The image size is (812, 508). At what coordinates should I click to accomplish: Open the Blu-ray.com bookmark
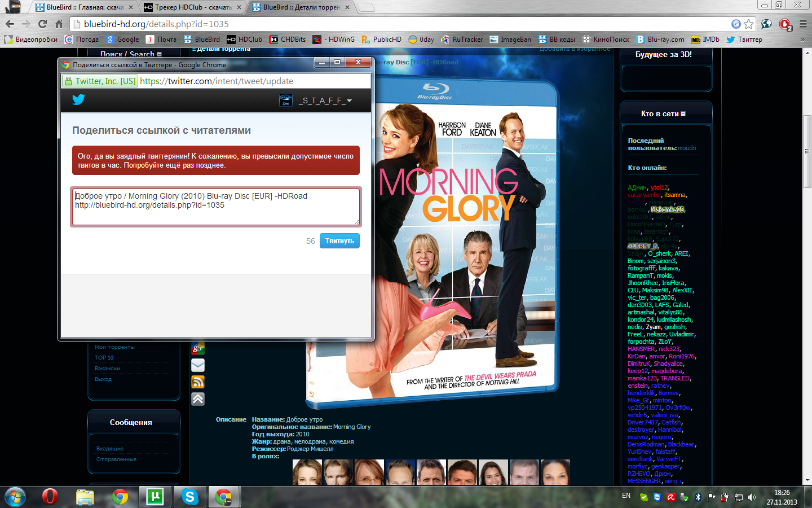660,40
